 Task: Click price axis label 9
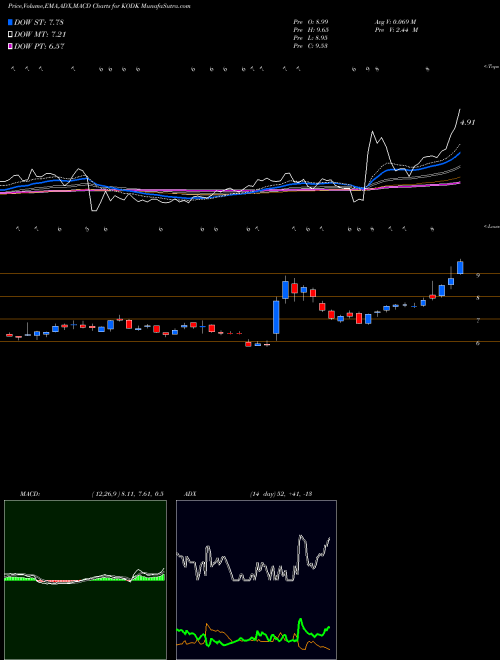pos(478,276)
